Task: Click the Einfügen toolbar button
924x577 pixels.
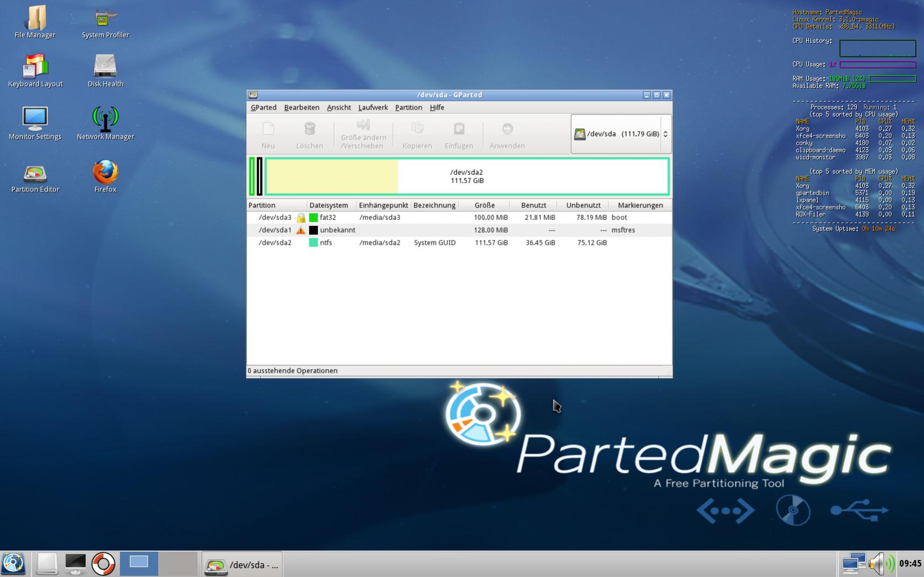Action: pos(459,134)
